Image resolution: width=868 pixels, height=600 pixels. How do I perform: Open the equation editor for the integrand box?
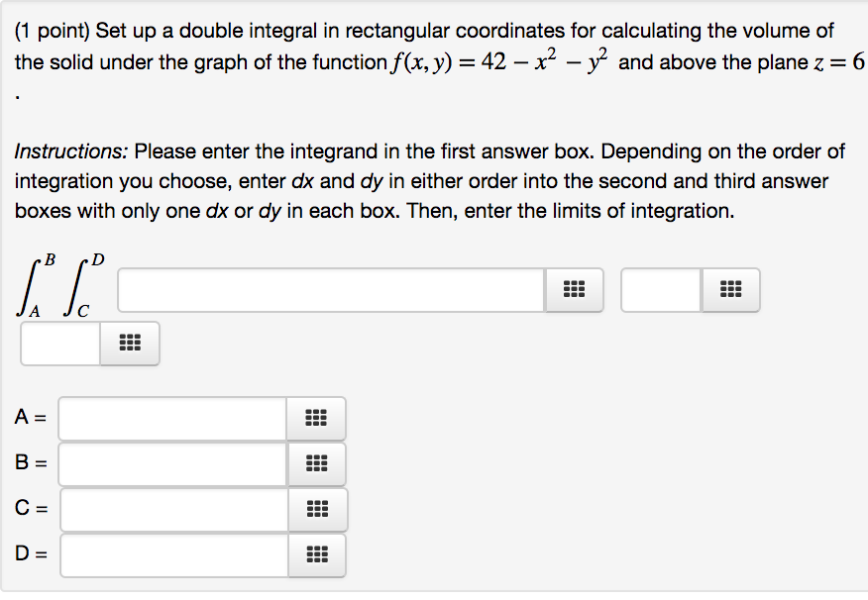(574, 289)
